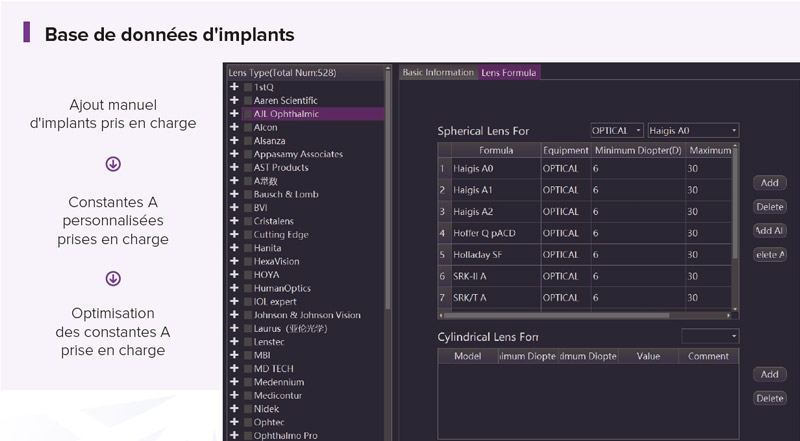Open the OPTICAL equipment dropdown
The height and width of the screenshot is (441, 800).
coord(617,131)
